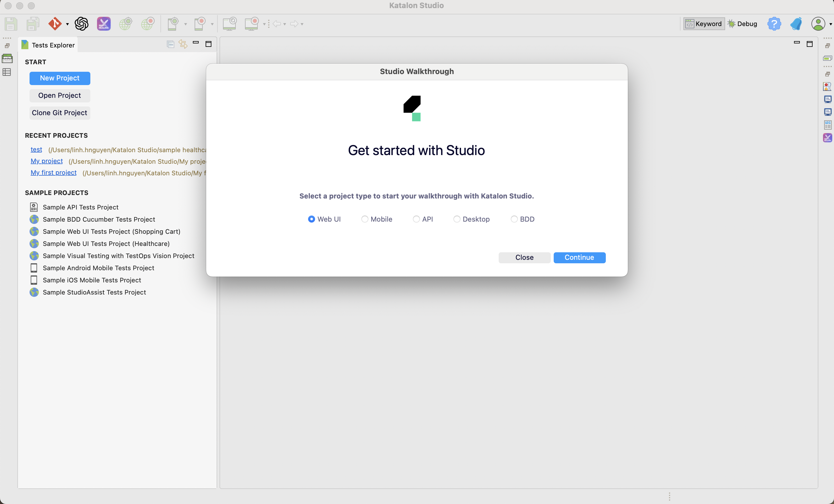Click the Mobile Object Spy icon
Viewport: 834px width, 504px height.
173,23
